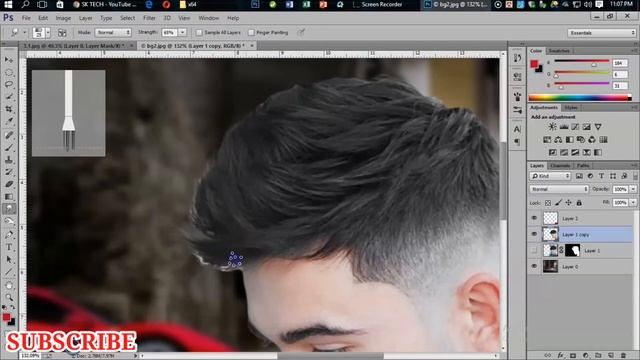Viewport: 640px width, 360px height.
Task: Switch to the Channels tab
Action: [x=560, y=165]
